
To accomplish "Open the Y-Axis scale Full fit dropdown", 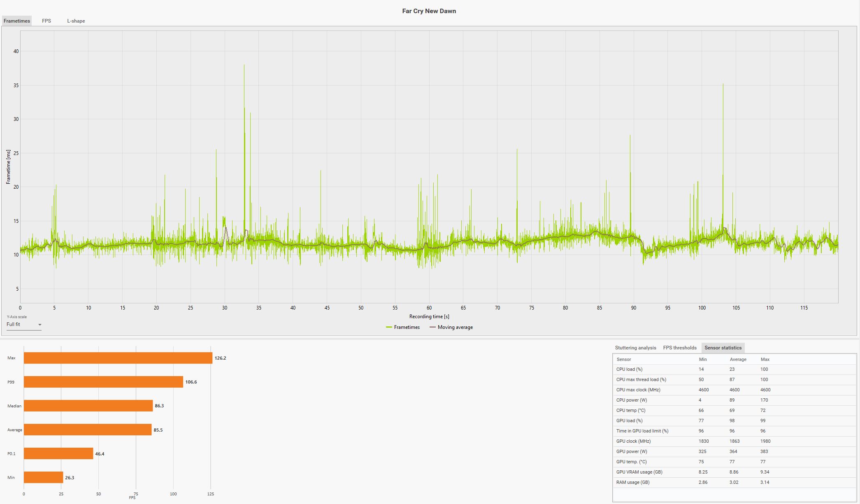I will tap(24, 325).
